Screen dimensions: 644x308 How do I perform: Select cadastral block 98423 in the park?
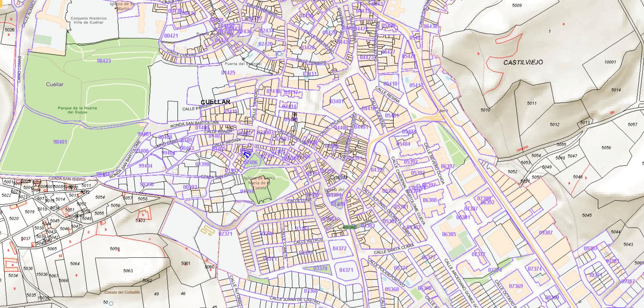pyautogui.click(x=104, y=61)
